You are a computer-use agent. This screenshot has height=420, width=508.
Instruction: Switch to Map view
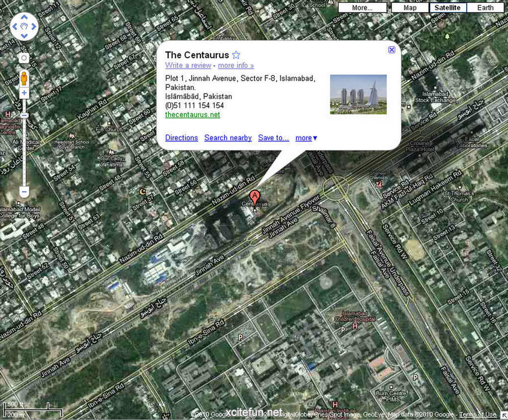410,8
